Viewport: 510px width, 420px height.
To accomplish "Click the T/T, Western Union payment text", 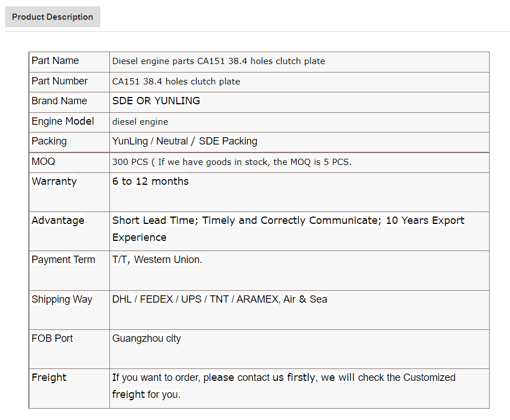I will click(x=157, y=260).
